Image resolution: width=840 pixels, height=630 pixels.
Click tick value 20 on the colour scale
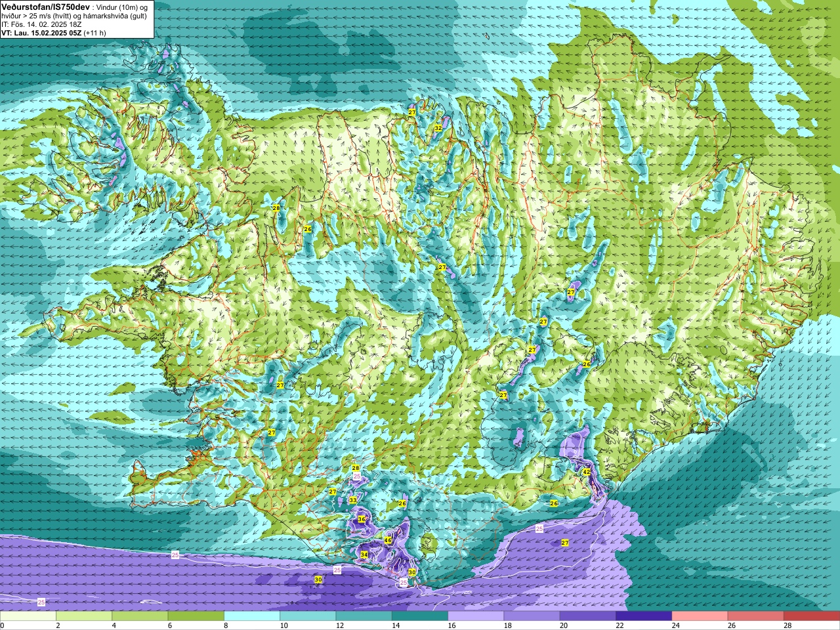564,625
